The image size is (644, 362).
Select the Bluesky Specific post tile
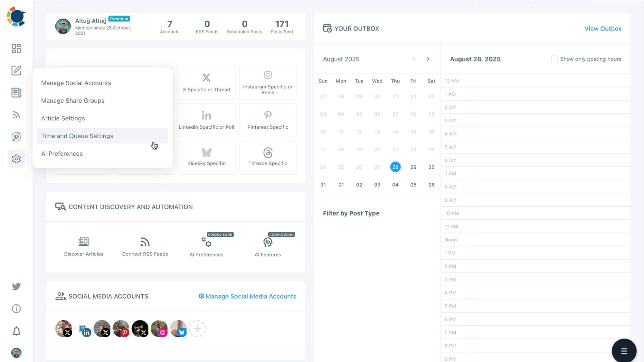tap(206, 157)
